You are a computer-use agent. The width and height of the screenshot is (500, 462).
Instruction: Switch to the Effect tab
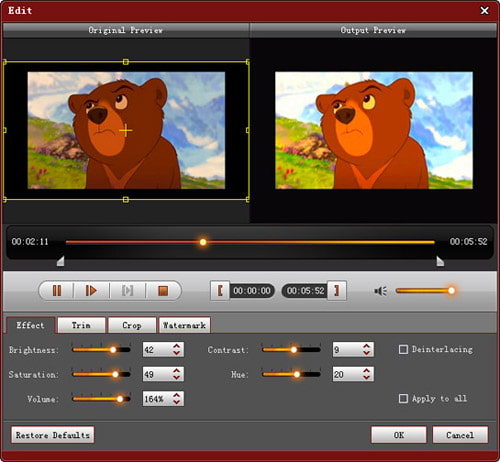click(x=30, y=325)
